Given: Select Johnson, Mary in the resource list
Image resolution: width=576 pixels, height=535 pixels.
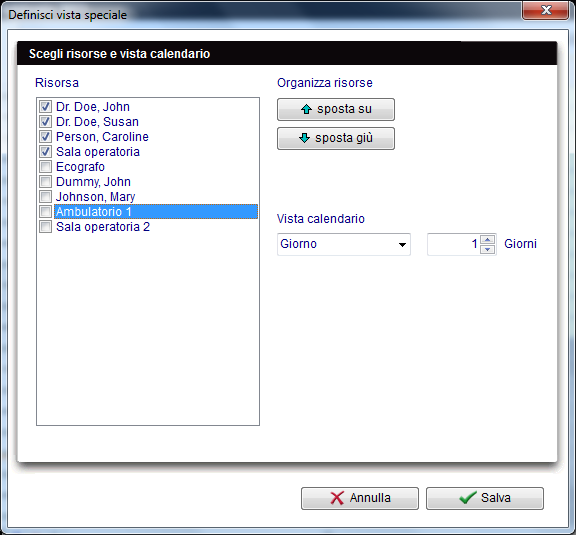Looking at the screenshot, I should [96, 197].
